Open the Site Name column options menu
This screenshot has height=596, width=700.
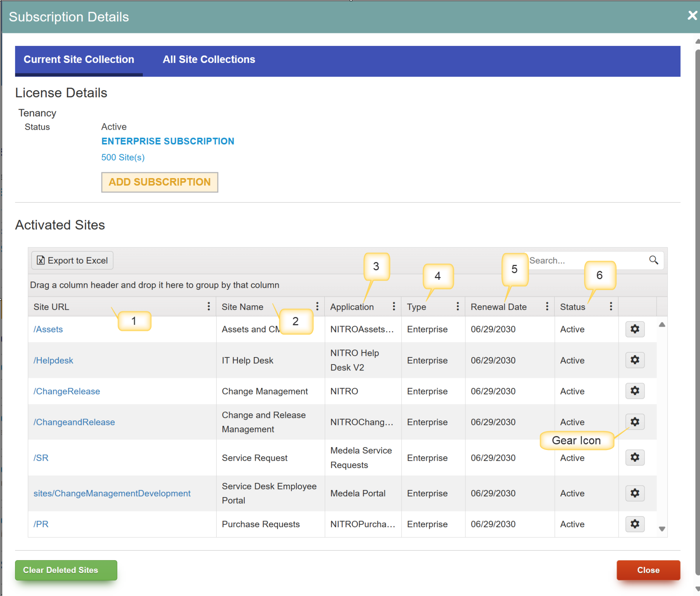[317, 307]
